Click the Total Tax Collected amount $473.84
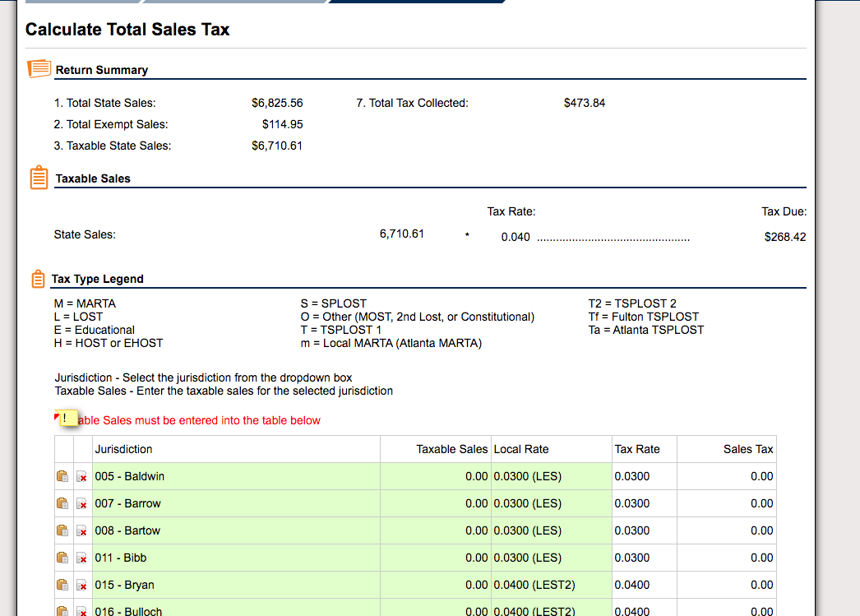 pyautogui.click(x=584, y=103)
